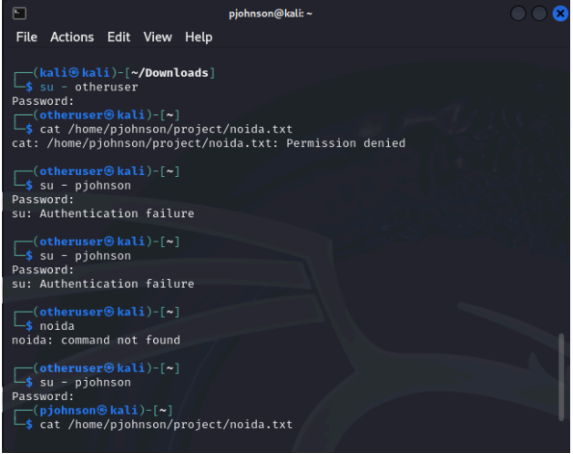Click the ~/Downloads path in first prompt
573x454 pixels.
[x=169, y=73]
